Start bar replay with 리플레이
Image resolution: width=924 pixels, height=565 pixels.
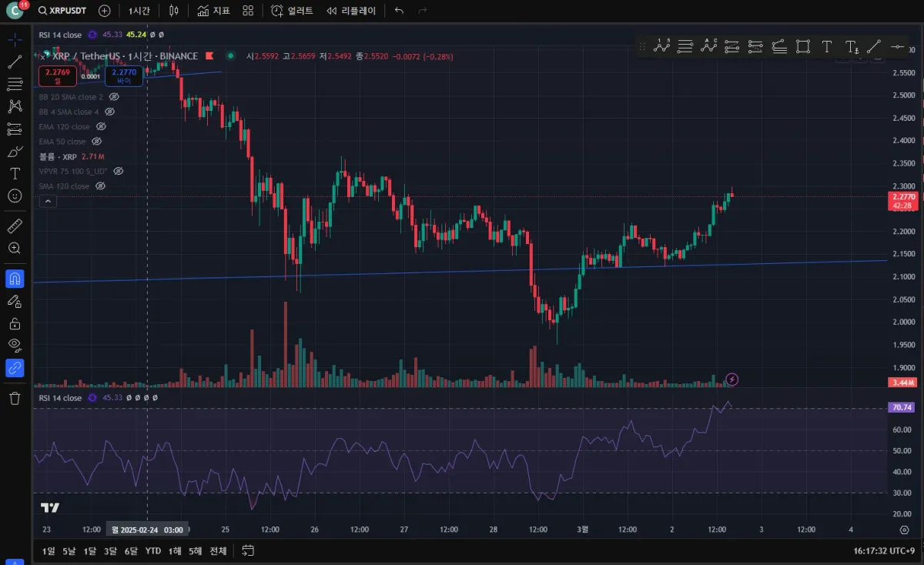(351, 11)
